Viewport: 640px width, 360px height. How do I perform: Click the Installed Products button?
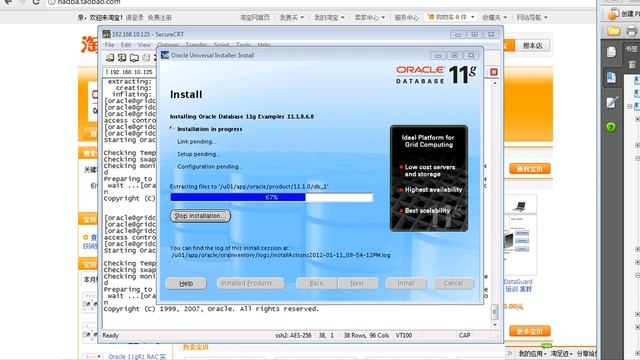pos(251,283)
